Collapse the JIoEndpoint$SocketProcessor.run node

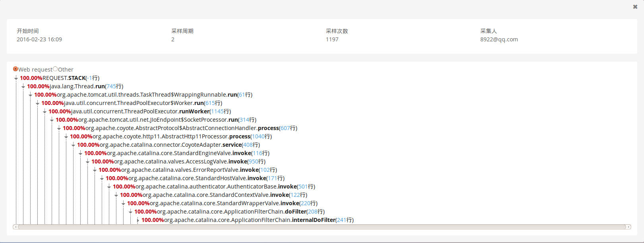point(52,120)
